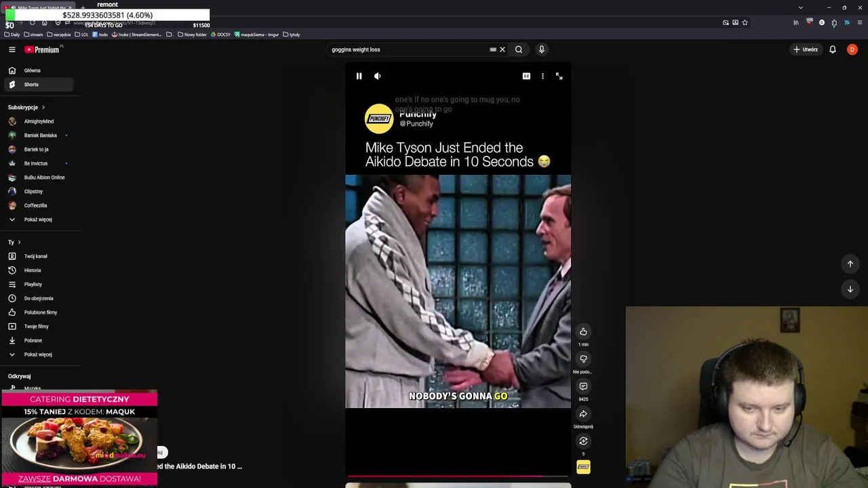This screenshot has height=488, width=868.
Task: Bookmark this page with the star
Action: pos(745,22)
